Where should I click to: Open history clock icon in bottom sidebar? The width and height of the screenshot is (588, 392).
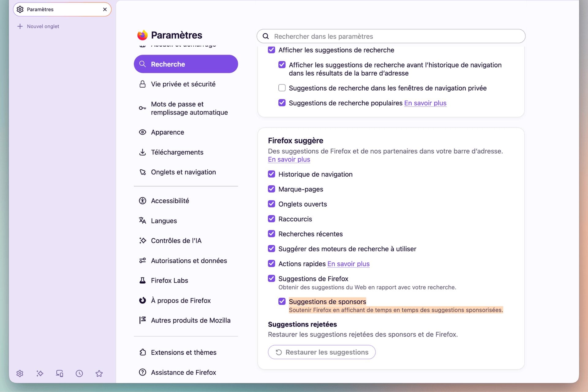click(x=79, y=373)
